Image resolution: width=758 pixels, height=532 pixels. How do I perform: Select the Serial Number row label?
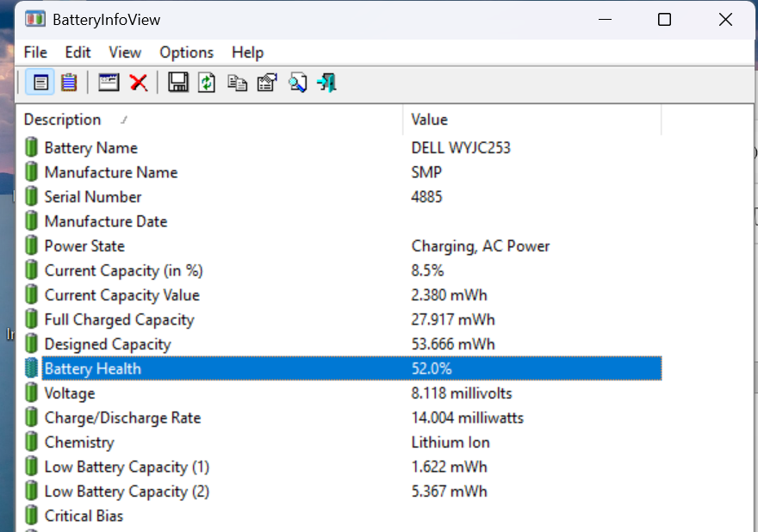pos(93,196)
